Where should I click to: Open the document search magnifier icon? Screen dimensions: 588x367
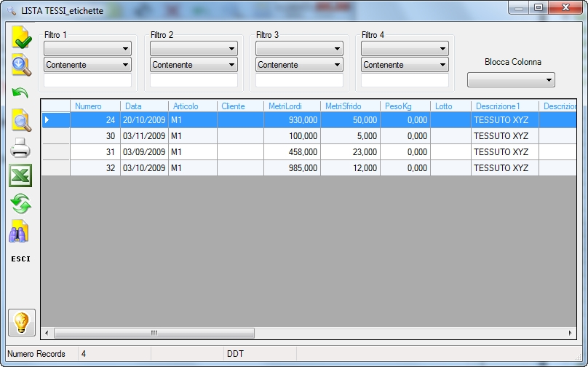pos(21,120)
